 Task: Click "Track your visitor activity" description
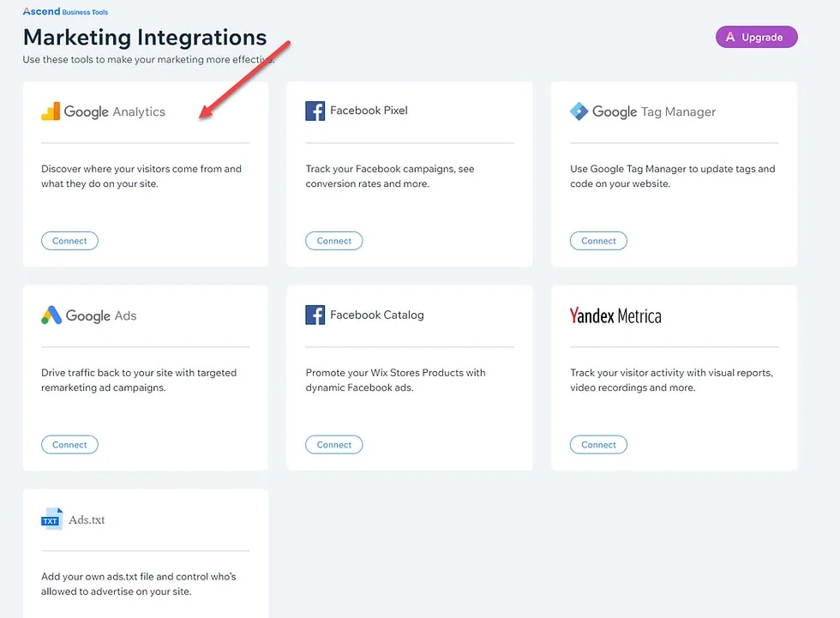tap(671, 381)
